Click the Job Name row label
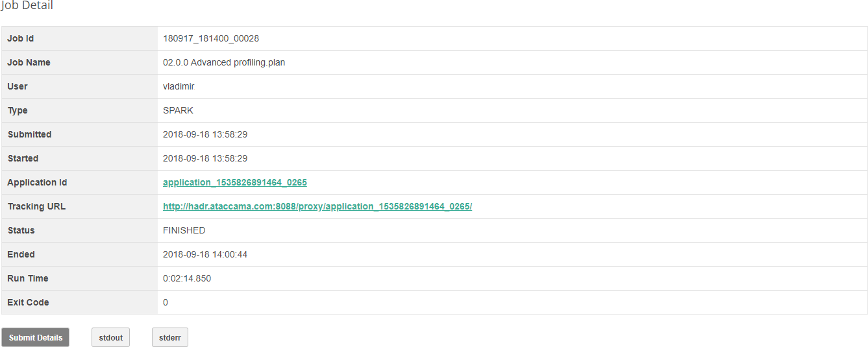The image size is (868, 347). tap(29, 62)
